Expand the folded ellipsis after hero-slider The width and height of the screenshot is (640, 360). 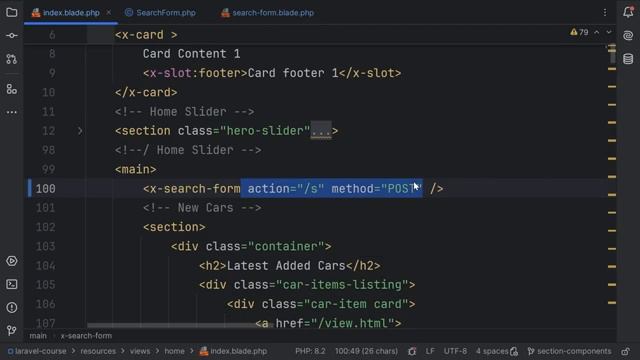coord(321,131)
